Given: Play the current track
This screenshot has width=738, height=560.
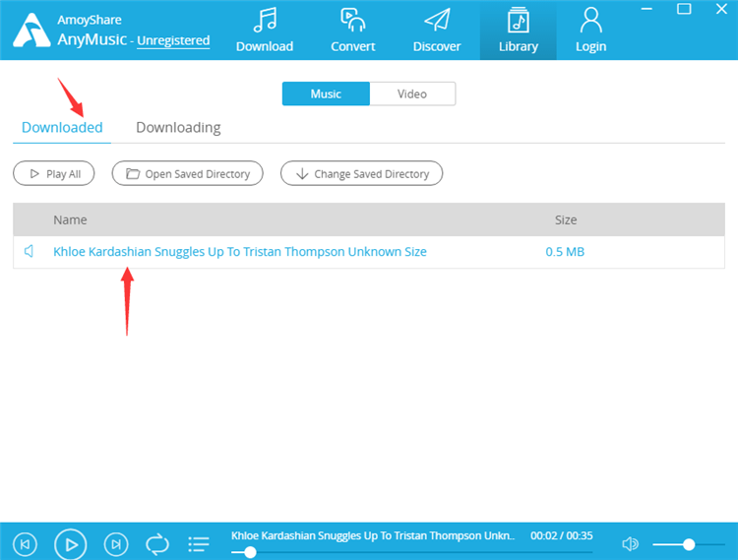Looking at the screenshot, I should pos(71,544).
